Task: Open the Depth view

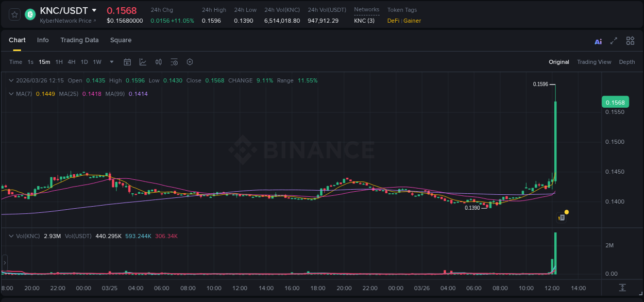Action: pos(626,62)
